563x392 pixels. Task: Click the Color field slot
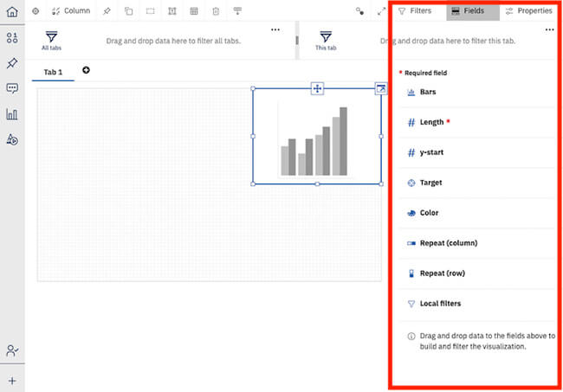(476, 213)
